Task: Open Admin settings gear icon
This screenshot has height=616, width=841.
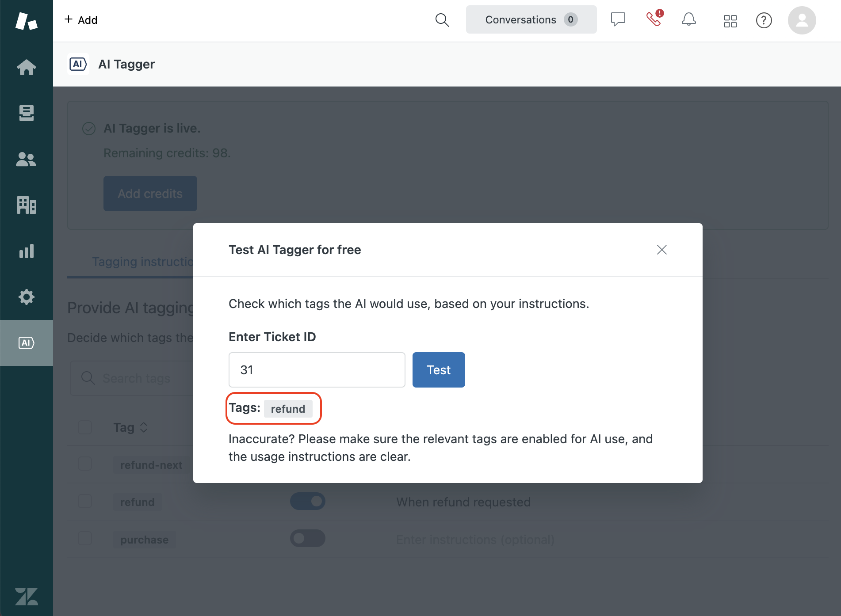Action: (x=26, y=297)
